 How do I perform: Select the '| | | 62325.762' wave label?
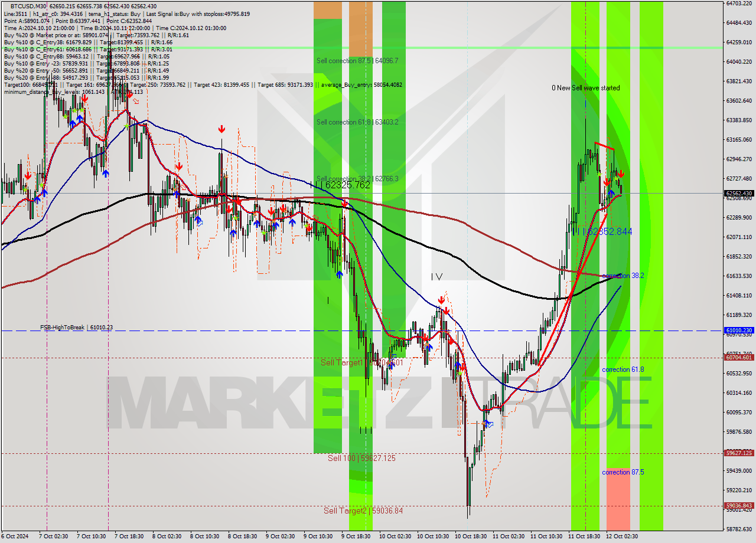pyautogui.click(x=340, y=185)
